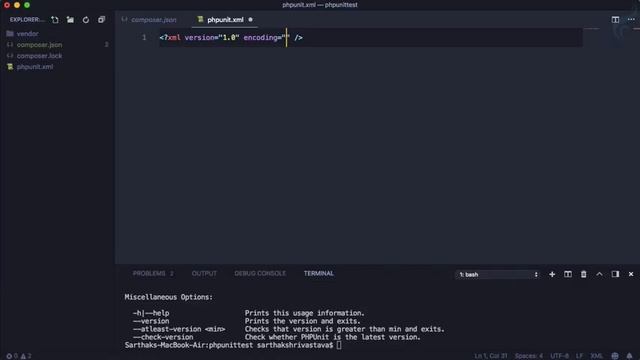Click the unsaved dot on phpunit.xml tab
Image resolution: width=640 pixels, height=360 pixels.
click(x=250, y=20)
